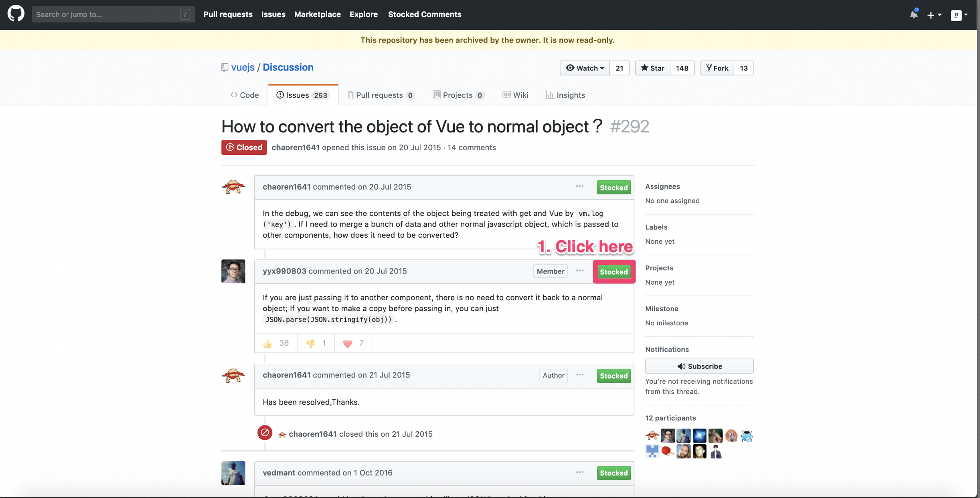
Task: Star the vuejs Discussion repository
Action: click(652, 68)
